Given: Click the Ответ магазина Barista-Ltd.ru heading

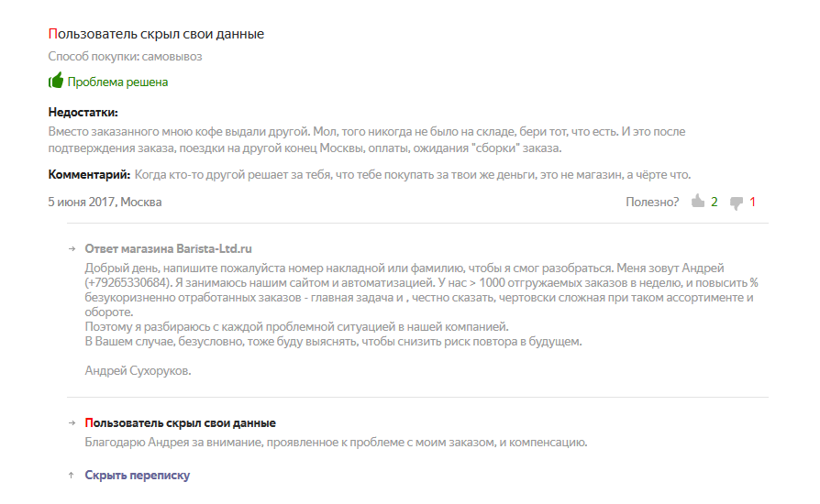Looking at the screenshot, I should click(x=169, y=248).
